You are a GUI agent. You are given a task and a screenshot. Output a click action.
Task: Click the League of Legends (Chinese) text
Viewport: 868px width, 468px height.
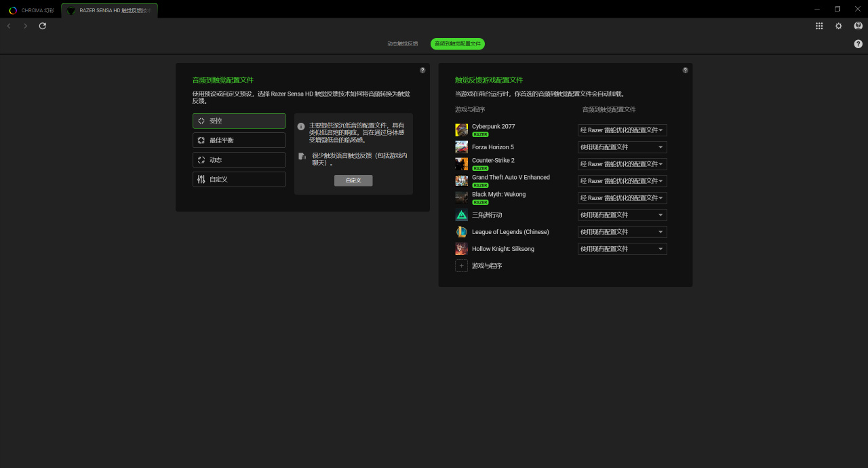pos(511,232)
